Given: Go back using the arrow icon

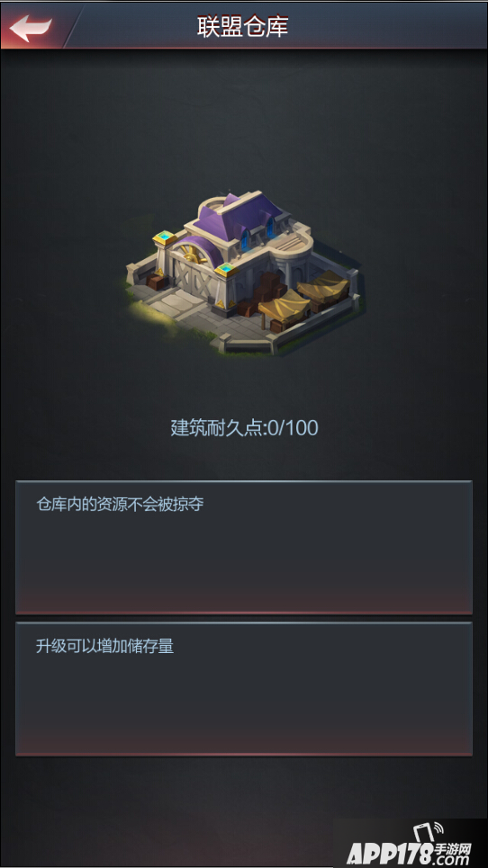Looking at the screenshot, I should [31, 29].
